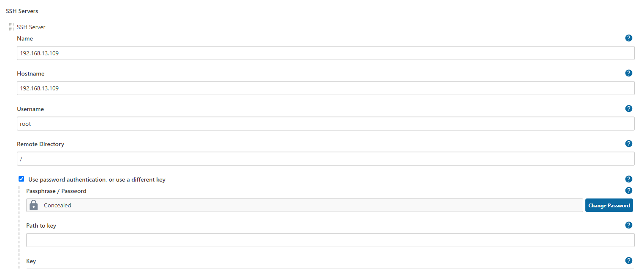
Task: Click the password authentication label text
Action: point(97,179)
